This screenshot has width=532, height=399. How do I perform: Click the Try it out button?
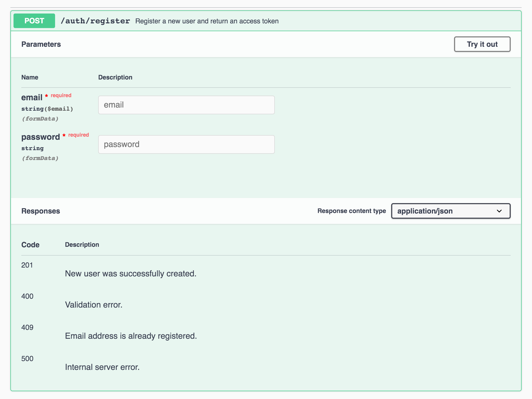pos(482,44)
